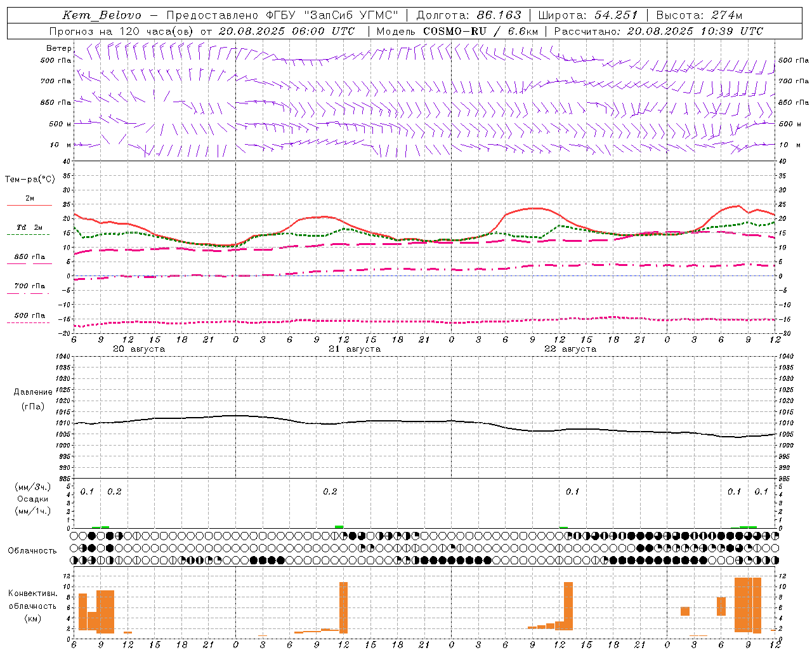Click the green precipitation bar on 21 августа
812x650 pixels.
click(339, 527)
